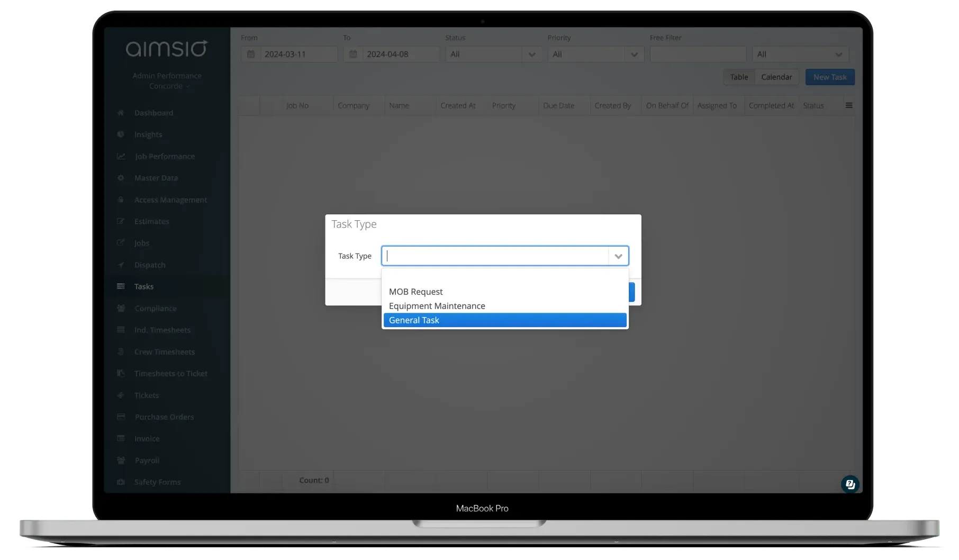This screenshot has height=560, width=959.
Task: Open the Access Management lock icon
Action: (121, 200)
